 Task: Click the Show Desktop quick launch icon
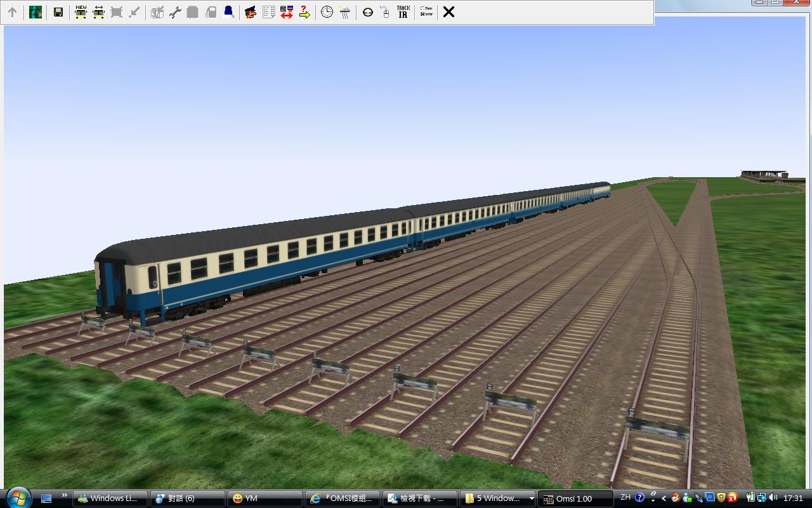[x=46, y=498]
